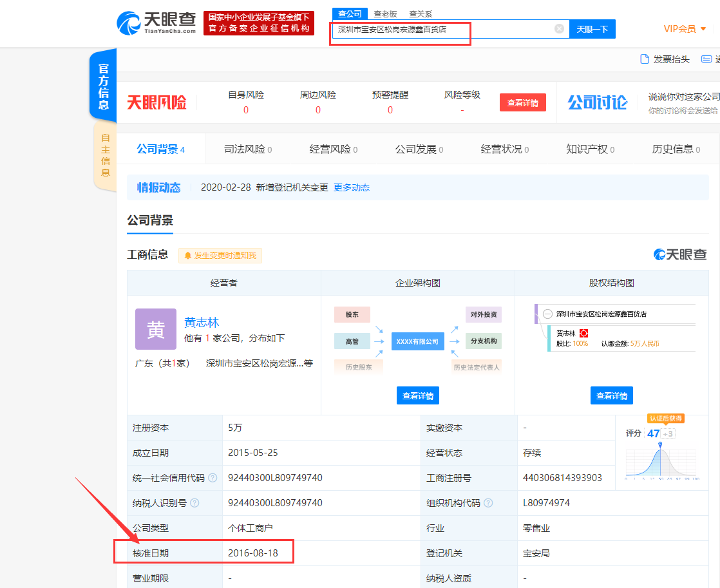The image size is (720, 588).
Task: Switch to 知识产权 tab
Action: click(591, 149)
